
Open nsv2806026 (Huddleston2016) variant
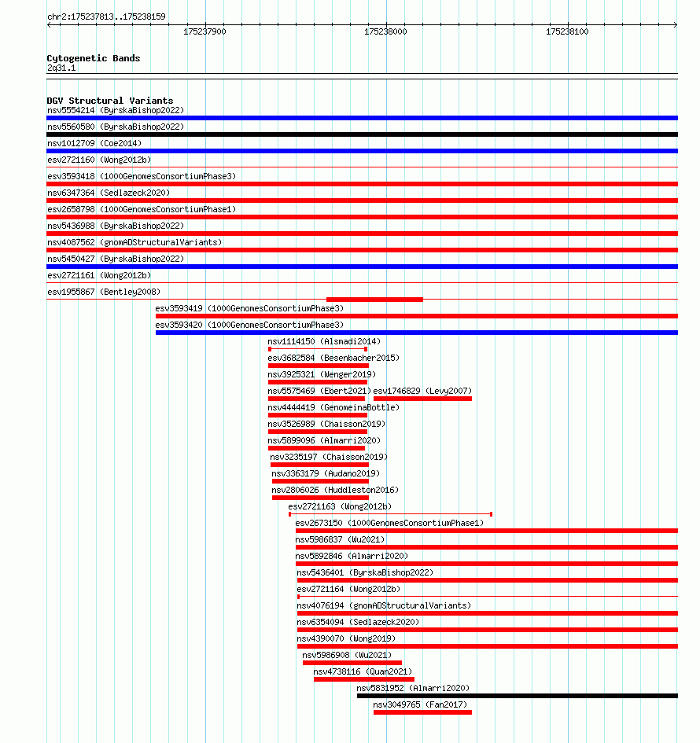click(335, 490)
